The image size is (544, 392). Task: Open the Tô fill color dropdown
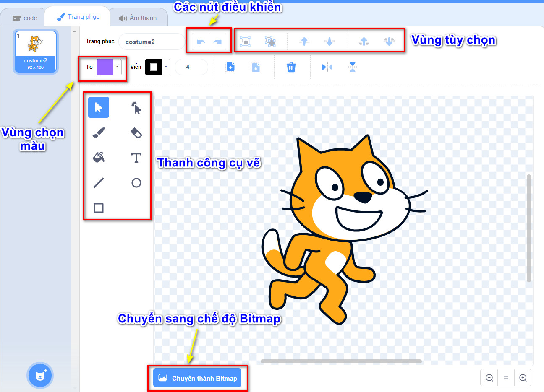[x=117, y=67]
